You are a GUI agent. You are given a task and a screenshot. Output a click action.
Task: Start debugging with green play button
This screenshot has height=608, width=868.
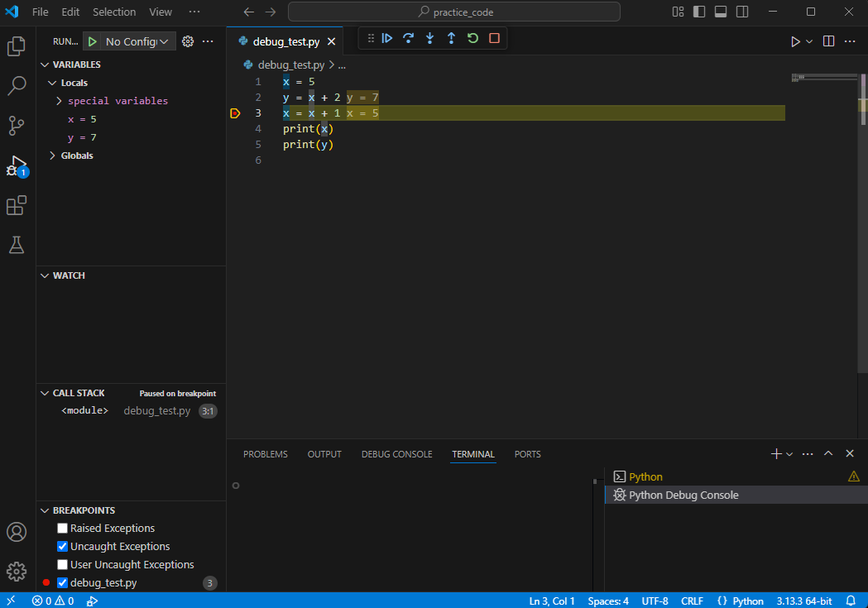93,41
